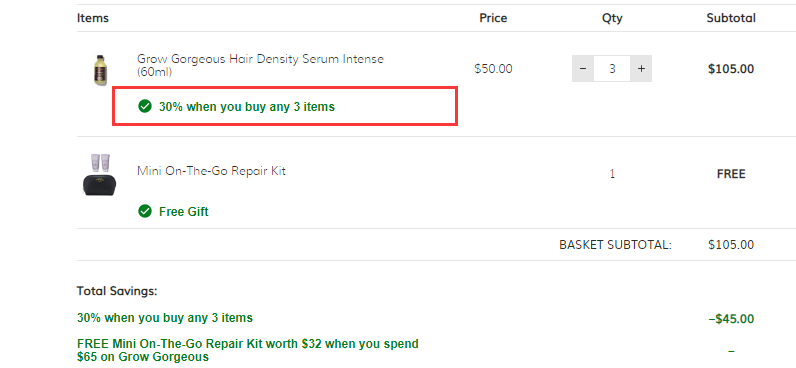Click the Items column header
The height and width of the screenshot is (368, 796).
point(93,18)
